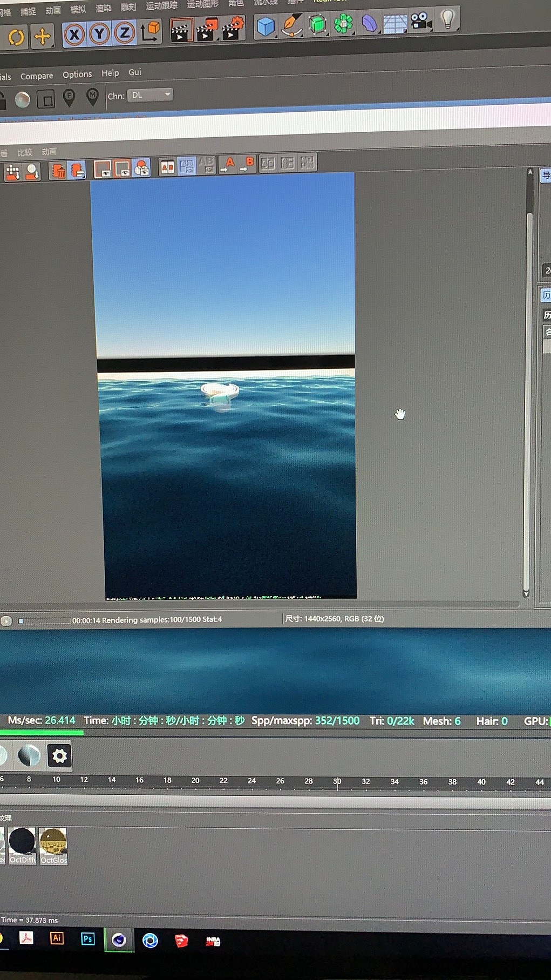551x980 pixels.
Task: Click the first Picture Viewer toolbar icon
Action: pos(12,172)
